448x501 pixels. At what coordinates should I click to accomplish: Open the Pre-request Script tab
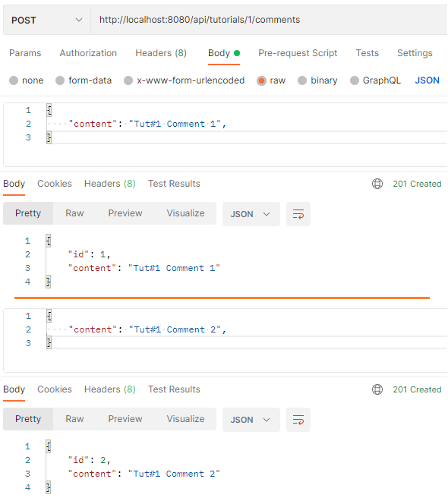[x=298, y=53]
